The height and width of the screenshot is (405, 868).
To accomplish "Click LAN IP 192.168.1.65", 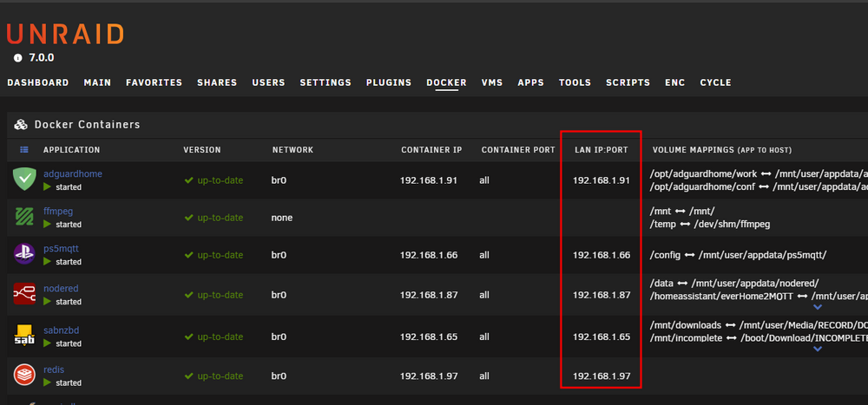I will (602, 336).
